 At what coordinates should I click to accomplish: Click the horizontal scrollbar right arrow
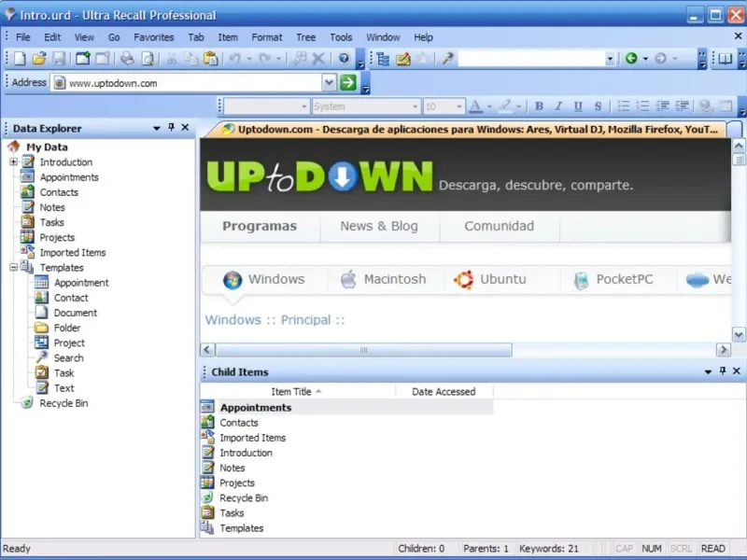(723, 350)
